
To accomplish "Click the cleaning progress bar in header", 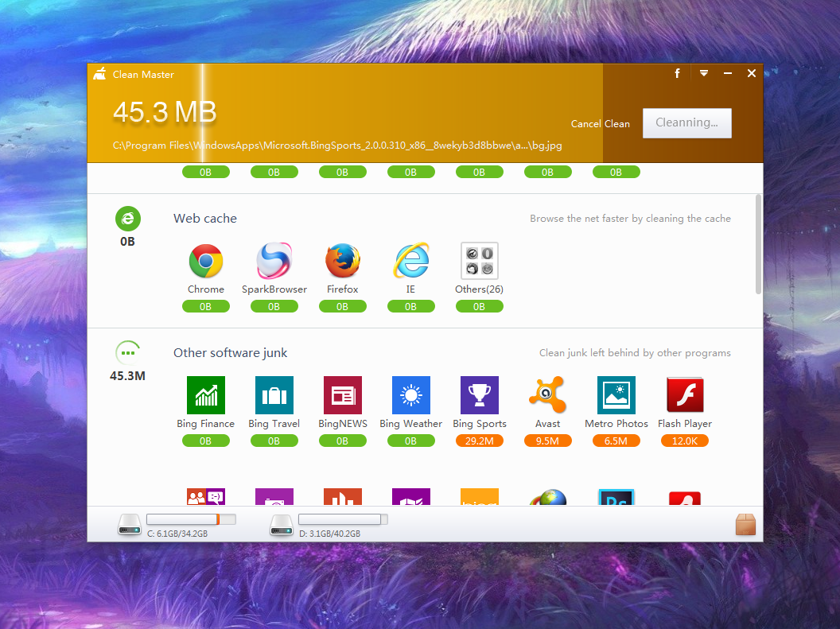I will click(426, 113).
